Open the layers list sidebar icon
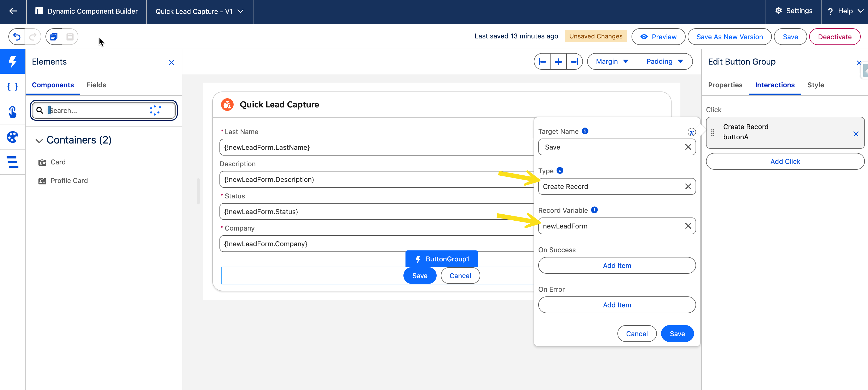868x390 pixels. (x=13, y=162)
